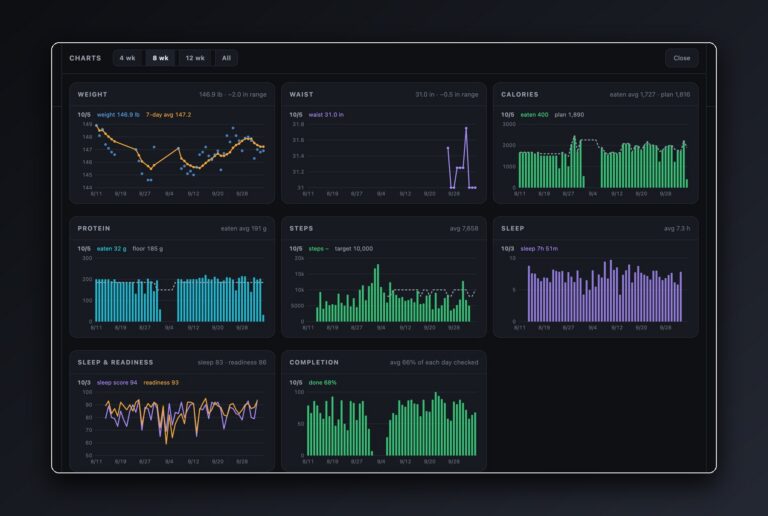768x516 pixels.
Task: Click the 'eaten avg 1,727 · plan 1,816' summary
Action: pos(650,94)
